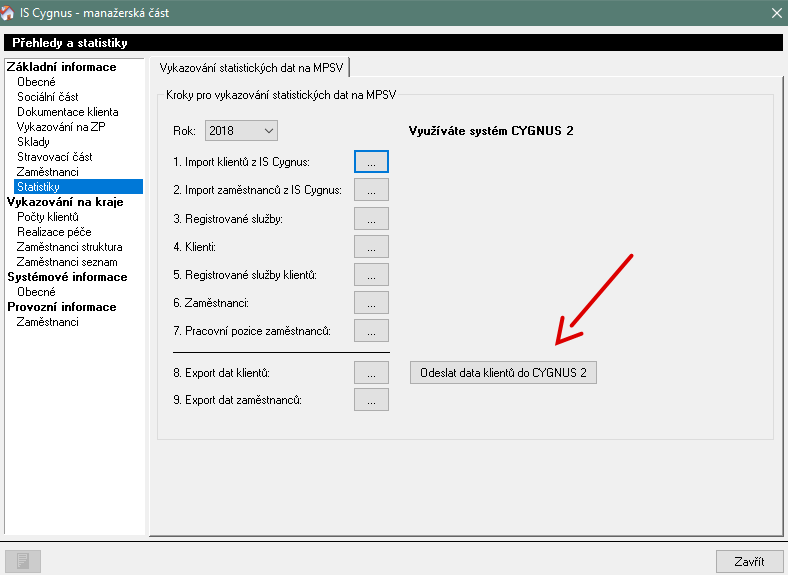Click the Vykazování na kraje section heading
The height and width of the screenshot is (575, 788).
(65, 202)
